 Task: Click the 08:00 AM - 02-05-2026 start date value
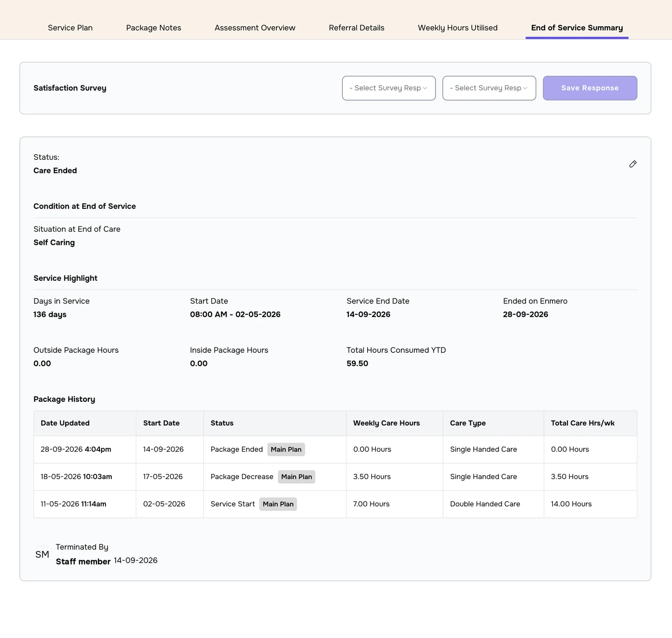click(x=235, y=314)
